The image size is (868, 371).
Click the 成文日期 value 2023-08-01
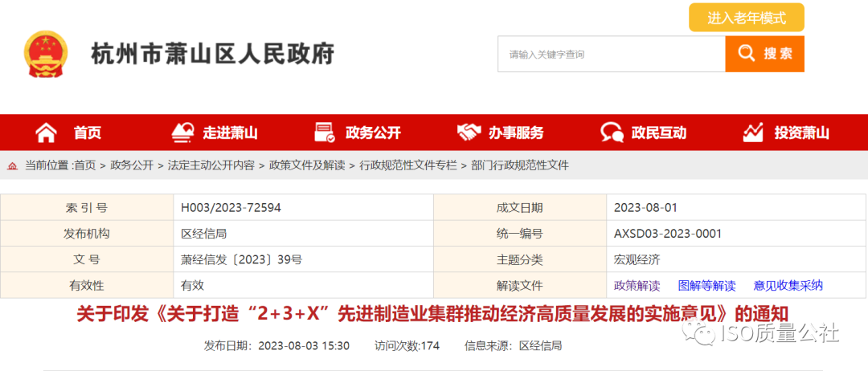point(645,208)
